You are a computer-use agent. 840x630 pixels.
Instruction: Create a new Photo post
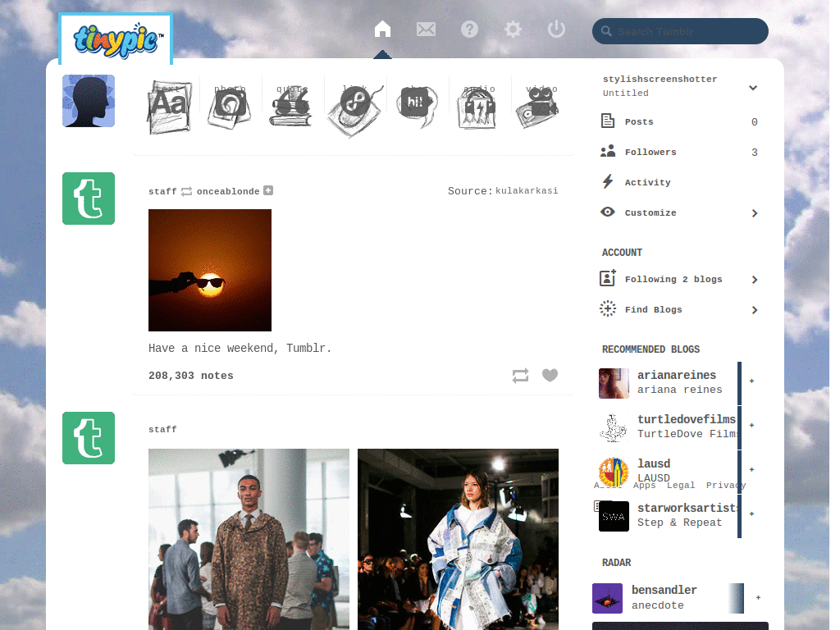coord(230,106)
